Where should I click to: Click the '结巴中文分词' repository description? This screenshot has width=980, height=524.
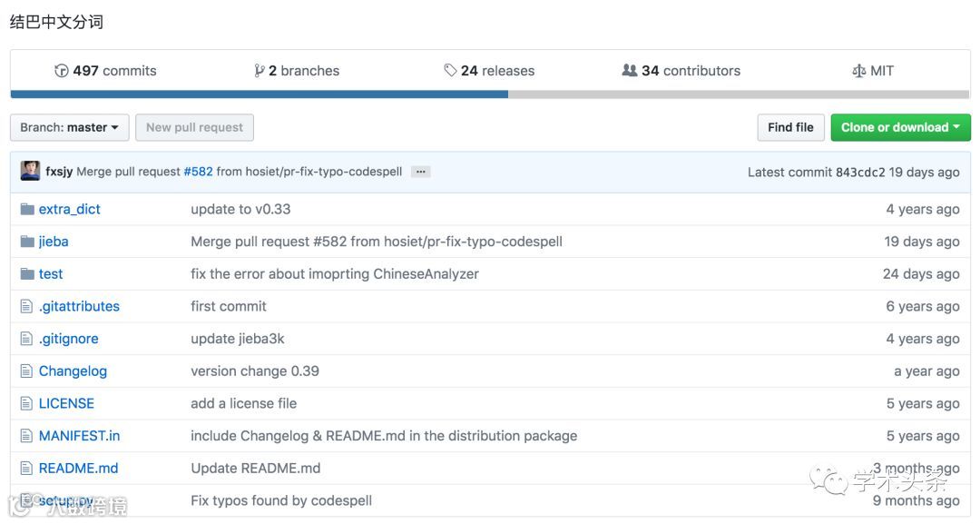point(57,22)
